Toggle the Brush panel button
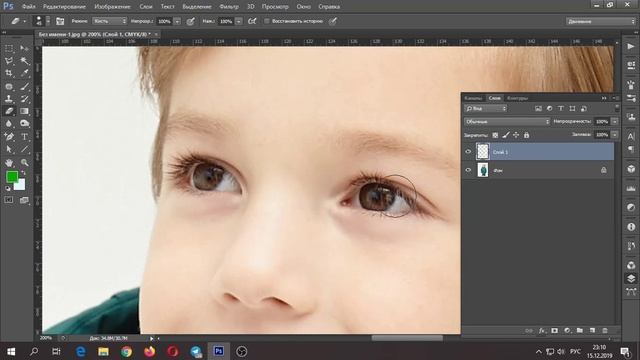Screen dimensions: 640x360 [60, 21]
